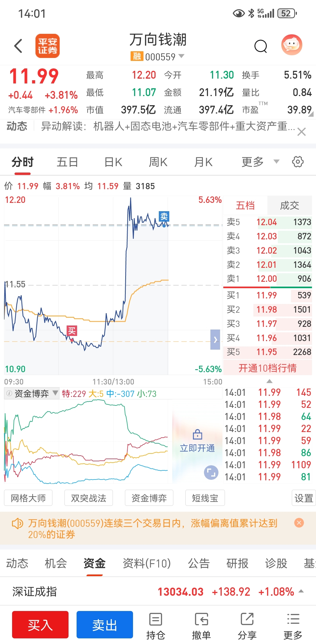316x644 pixels.
Task: Open the search magnifier icon
Action: tap(261, 46)
